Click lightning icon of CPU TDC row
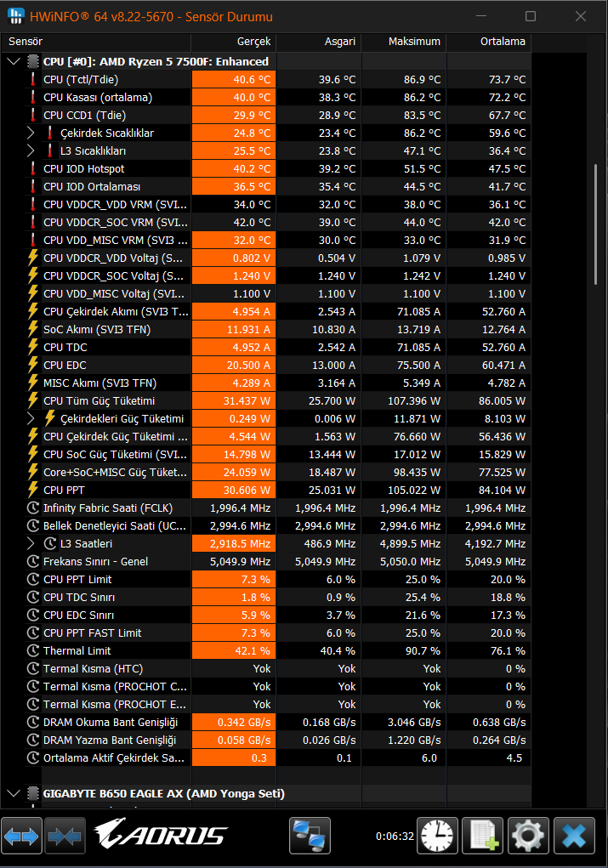Viewport: 608px width, 868px height. coord(32,347)
